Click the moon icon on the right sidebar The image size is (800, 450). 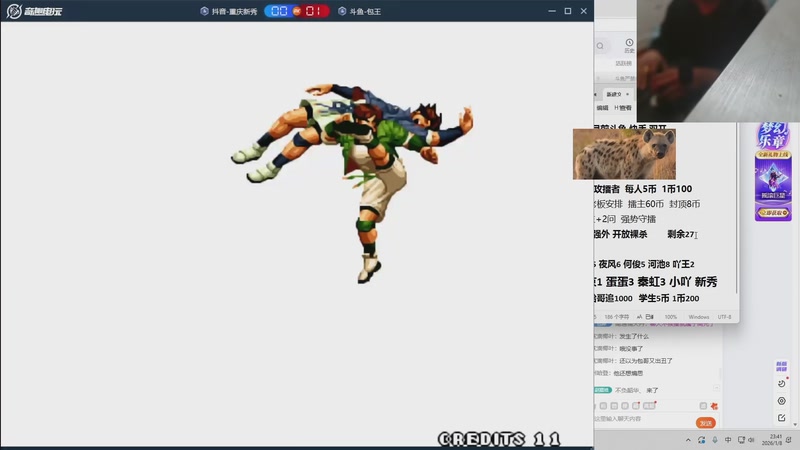[782, 384]
